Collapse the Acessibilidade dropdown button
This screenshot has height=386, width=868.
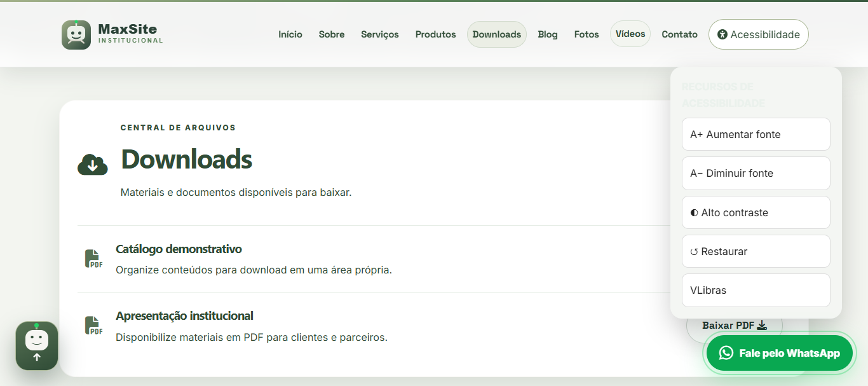[x=759, y=34]
